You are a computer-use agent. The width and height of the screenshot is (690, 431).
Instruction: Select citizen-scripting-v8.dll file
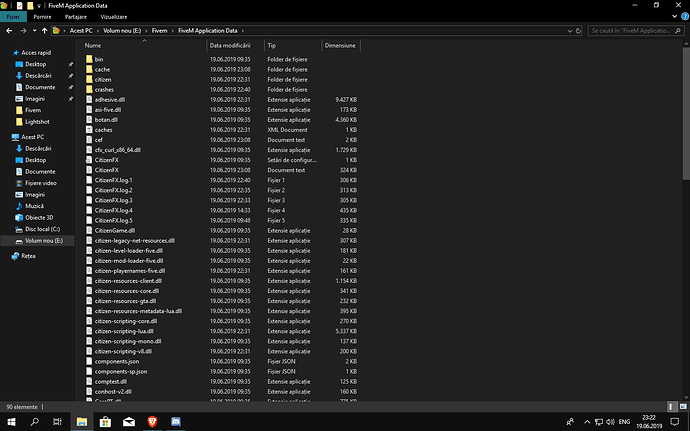pos(123,351)
